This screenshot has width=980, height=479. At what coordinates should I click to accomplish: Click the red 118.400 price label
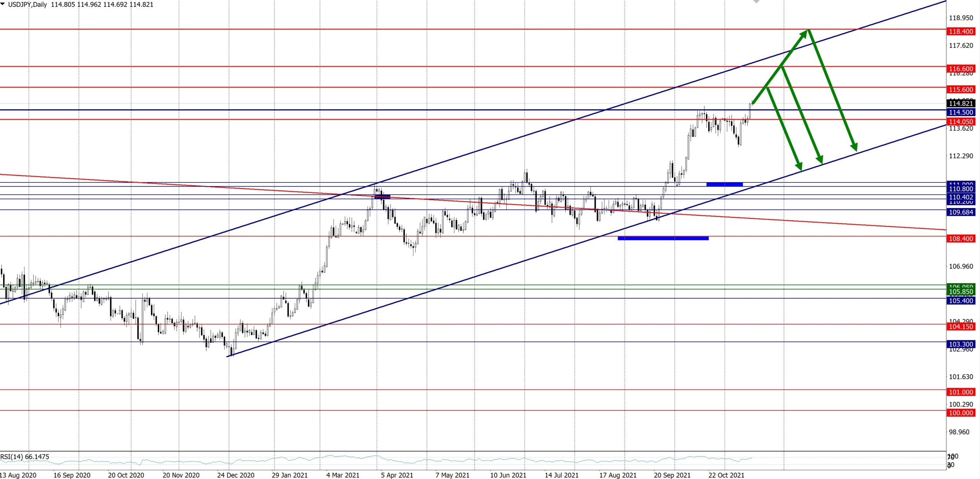[960, 31]
